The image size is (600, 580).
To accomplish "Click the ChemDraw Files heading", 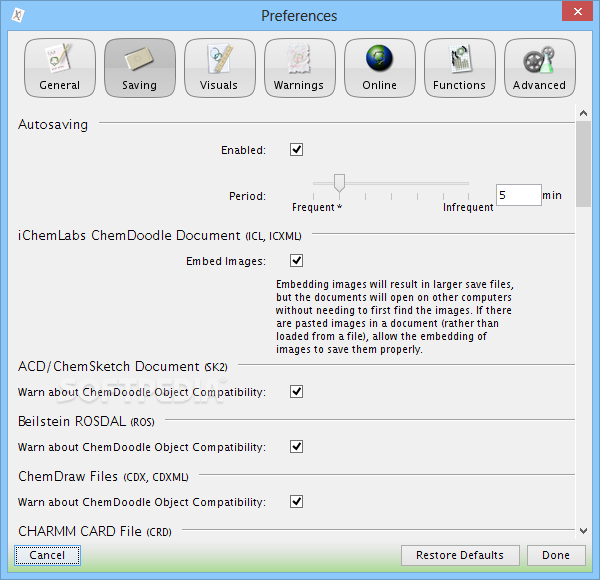I will [103, 477].
